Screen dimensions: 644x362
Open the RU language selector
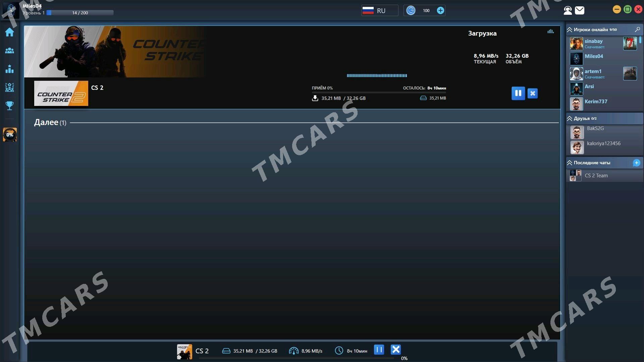pos(379,10)
